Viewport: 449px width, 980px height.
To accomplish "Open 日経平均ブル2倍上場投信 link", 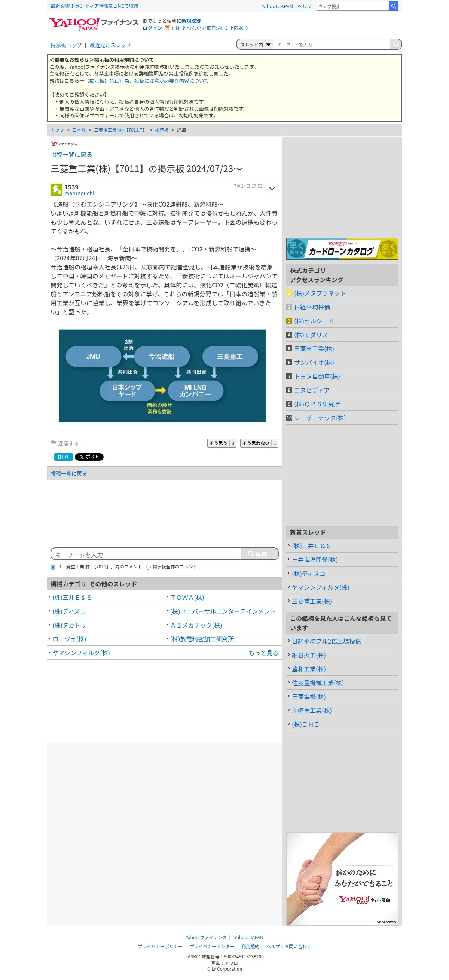I will (327, 641).
